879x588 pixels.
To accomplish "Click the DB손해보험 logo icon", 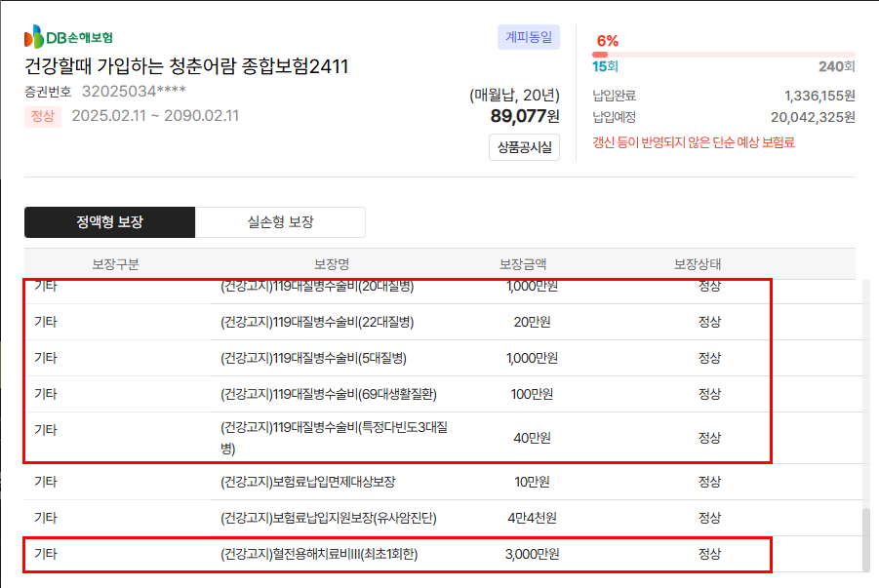I will 34,38.
